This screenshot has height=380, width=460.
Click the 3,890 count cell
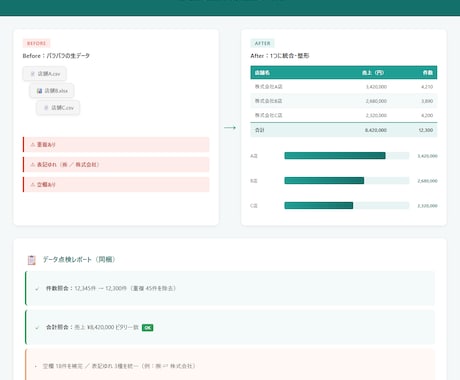coord(427,101)
